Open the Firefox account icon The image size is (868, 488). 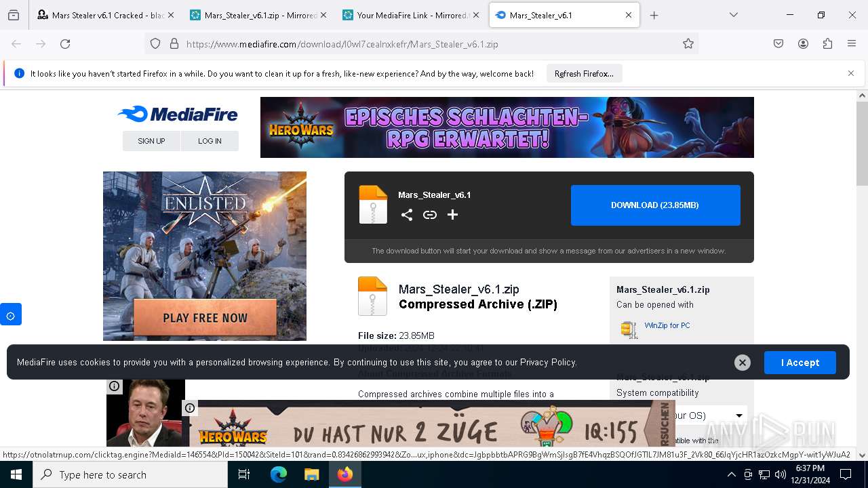coord(803,43)
